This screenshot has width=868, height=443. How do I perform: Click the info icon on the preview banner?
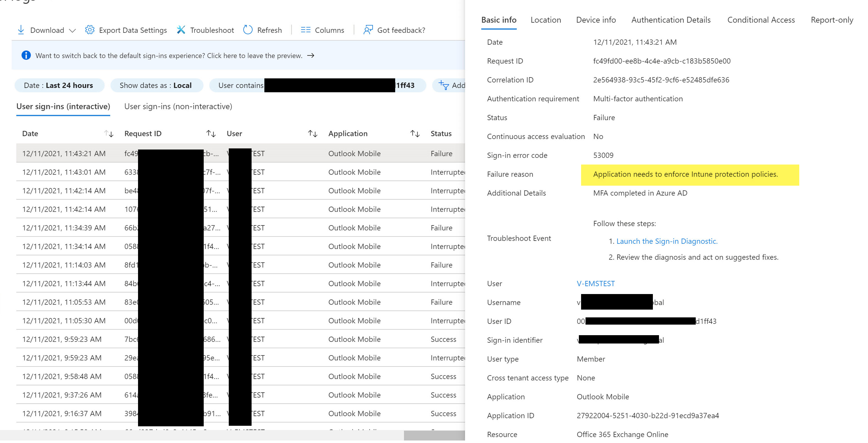tap(26, 55)
